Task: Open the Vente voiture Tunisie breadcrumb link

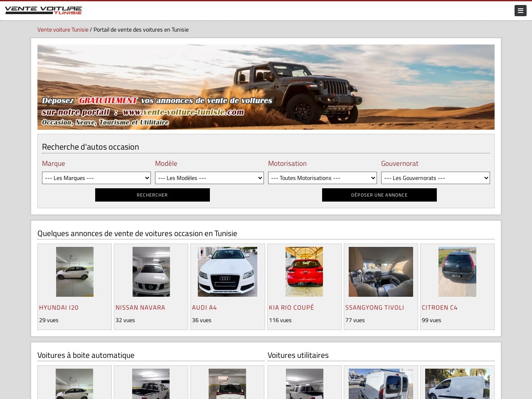Action: pos(63,30)
